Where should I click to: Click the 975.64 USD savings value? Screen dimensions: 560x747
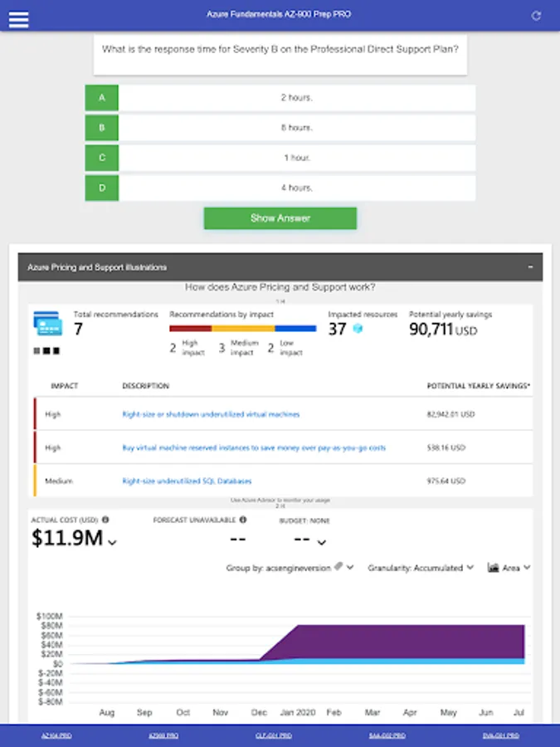(x=446, y=481)
